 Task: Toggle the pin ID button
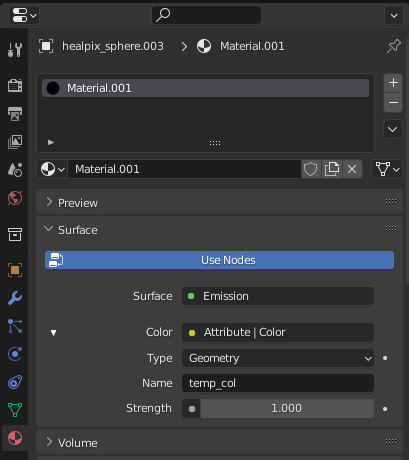pyautogui.click(x=394, y=46)
